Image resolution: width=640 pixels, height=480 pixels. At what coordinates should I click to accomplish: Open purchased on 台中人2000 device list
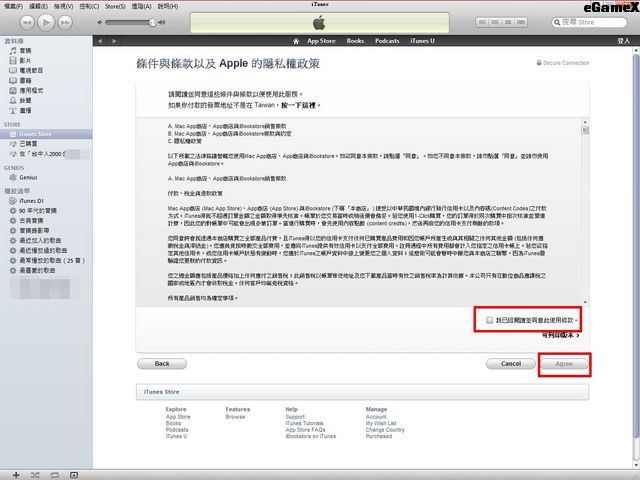click(x=41, y=154)
